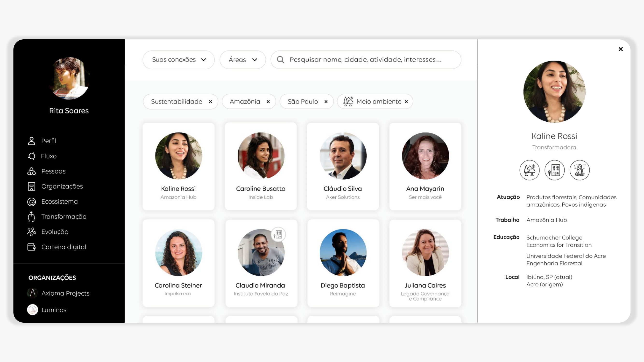Remove the São Paulo filter tag
644x362 pixels.
[326, 102]
